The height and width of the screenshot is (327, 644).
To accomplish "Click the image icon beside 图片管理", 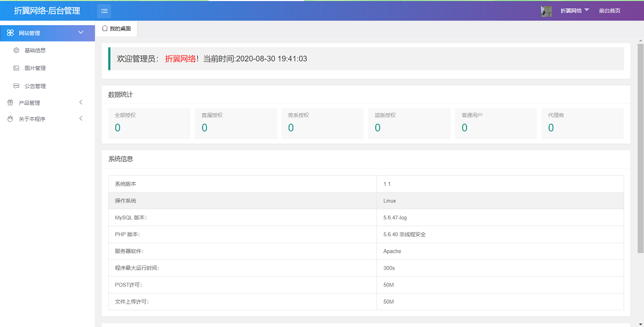I will pyautogui.click(x=16, y=68).
